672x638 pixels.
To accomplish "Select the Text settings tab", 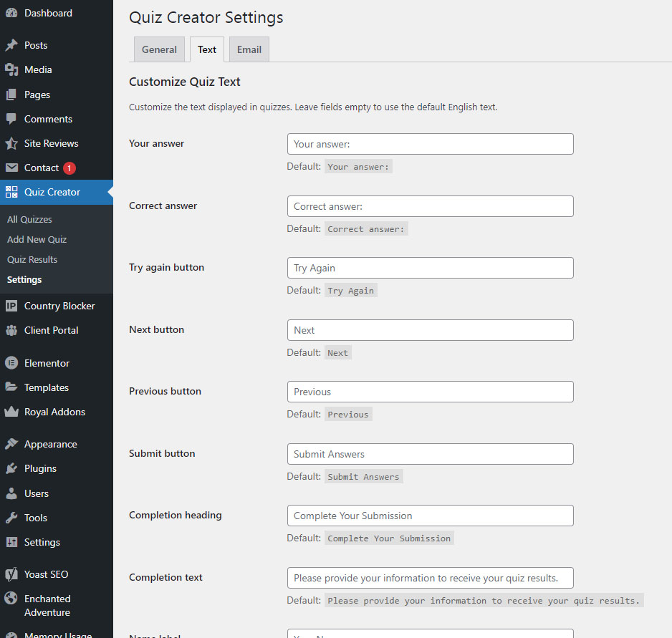I will pos(207,49).
